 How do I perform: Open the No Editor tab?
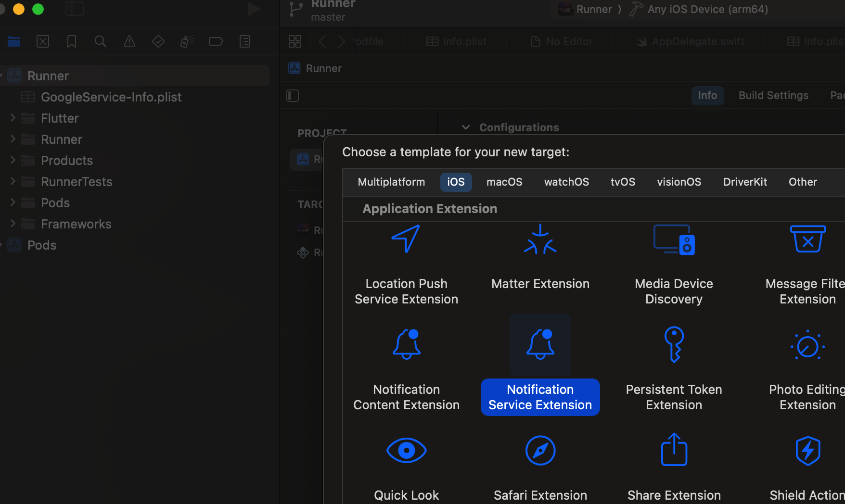[x=562, y=42]
